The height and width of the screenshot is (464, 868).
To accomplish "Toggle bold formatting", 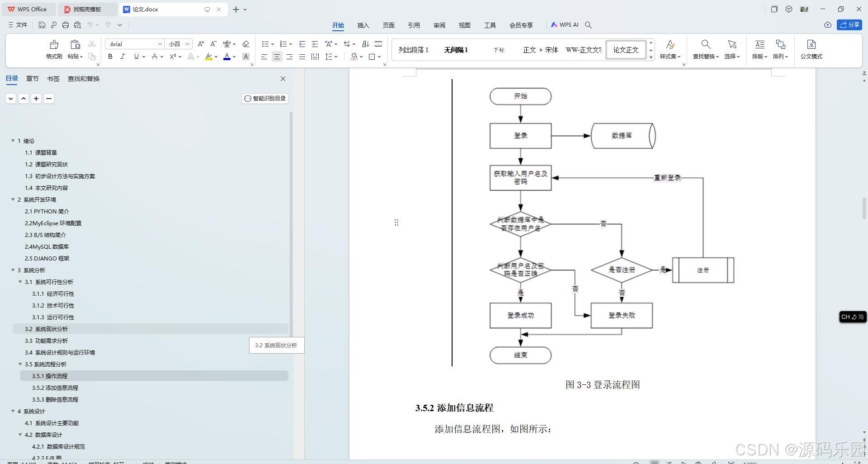I will [x=109, y=57].
